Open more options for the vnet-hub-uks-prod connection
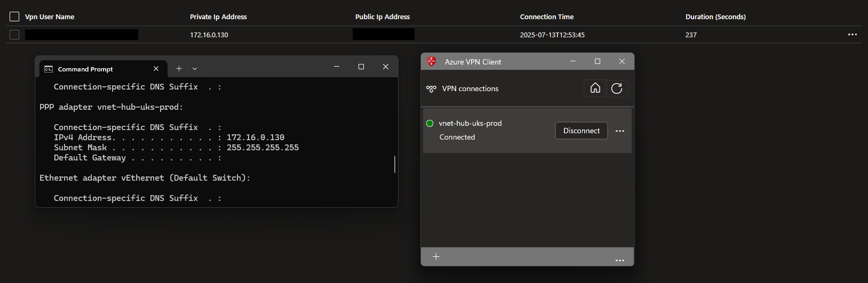Viewport: 868px width, 283px height. coord(620,131)
